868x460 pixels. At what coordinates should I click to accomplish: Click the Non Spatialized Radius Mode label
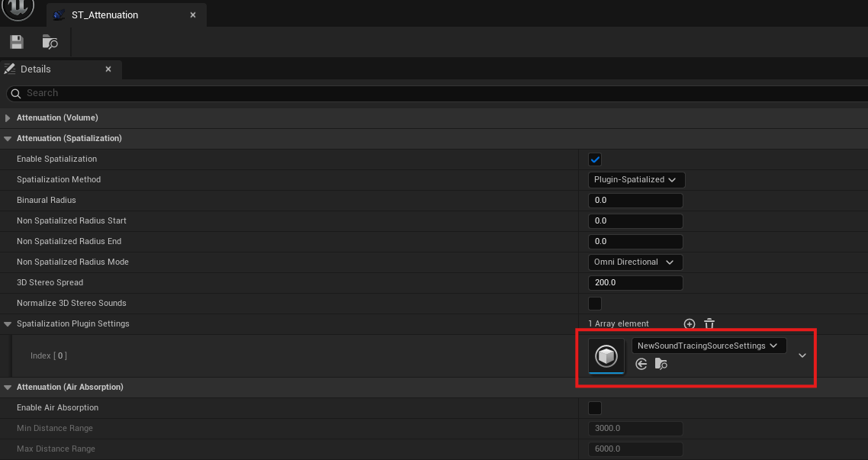click(72, 262)
